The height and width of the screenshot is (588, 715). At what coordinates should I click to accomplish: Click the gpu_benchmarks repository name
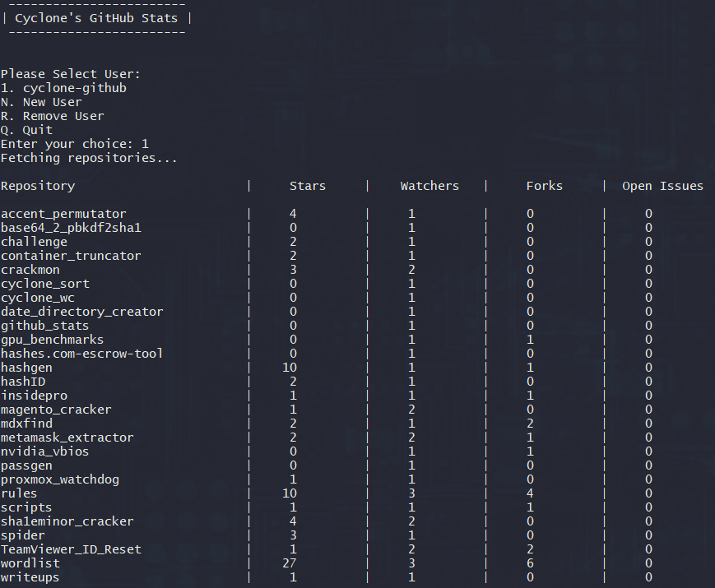point(53,340)
